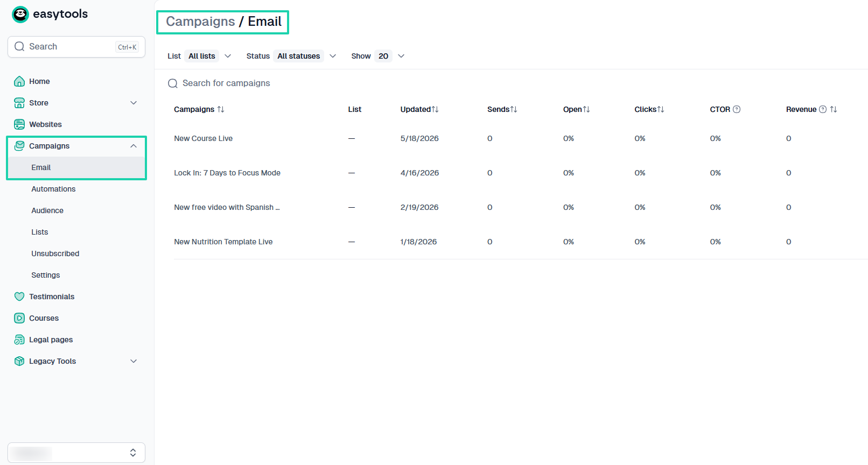
Task: Click the search magnifier icon in sidebar
Action: click(19, 46)
